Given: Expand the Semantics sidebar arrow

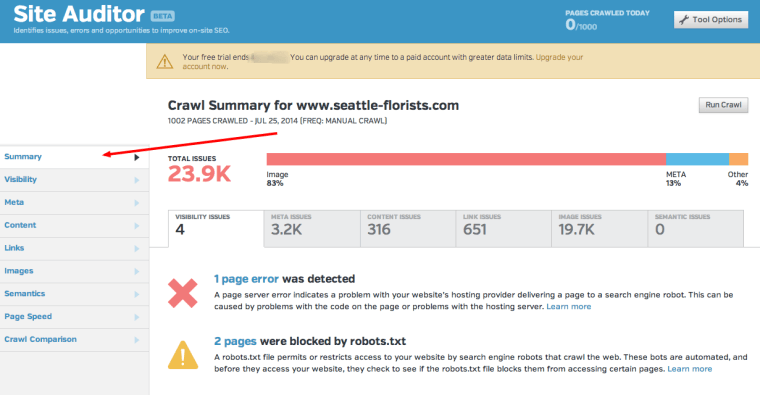Looking at the screenshot, I should [x=137, y=294].
